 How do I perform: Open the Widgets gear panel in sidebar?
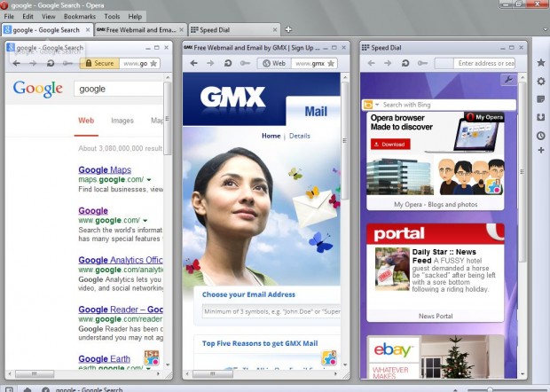(x=540, y=82)
